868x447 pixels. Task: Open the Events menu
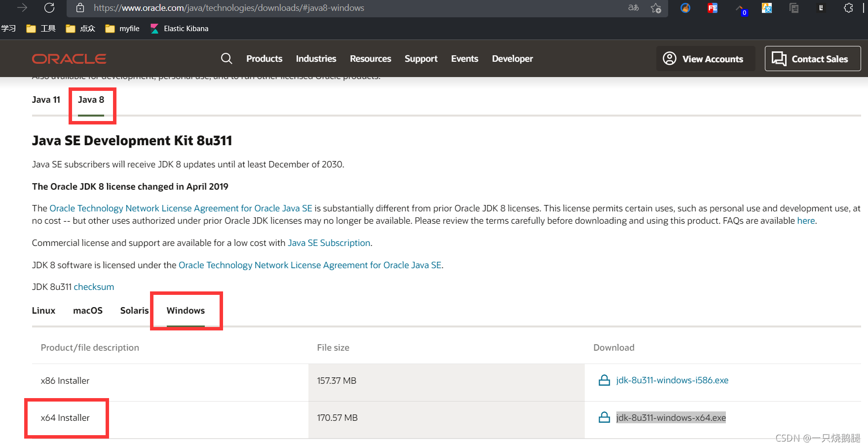[x=464, y=59]
